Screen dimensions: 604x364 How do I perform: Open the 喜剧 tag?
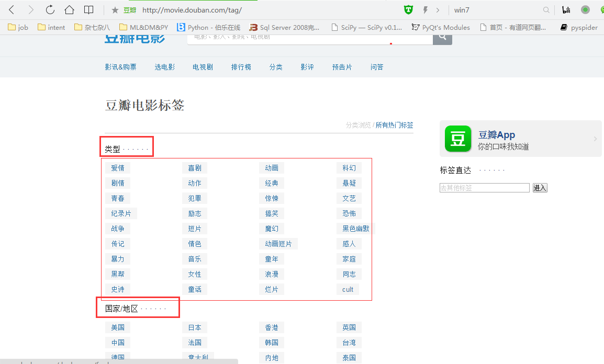[195, 168]
